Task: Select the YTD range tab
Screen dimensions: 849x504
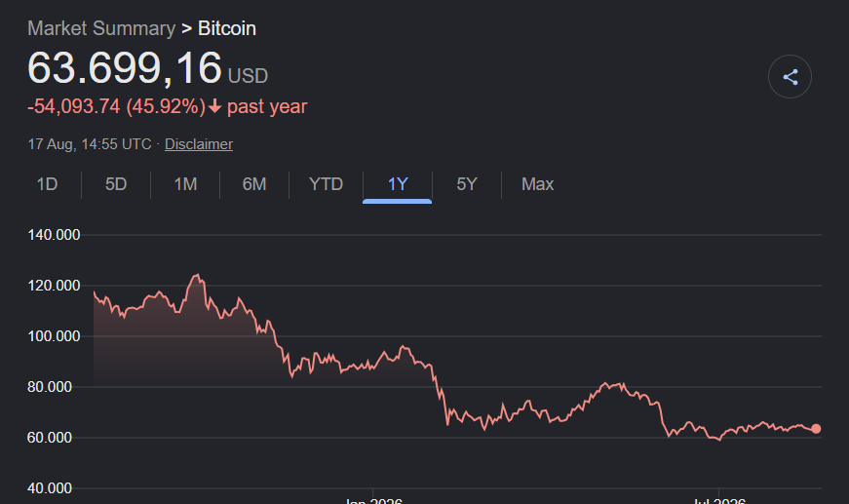Action: pyautogui.click(x=326, y=184)
